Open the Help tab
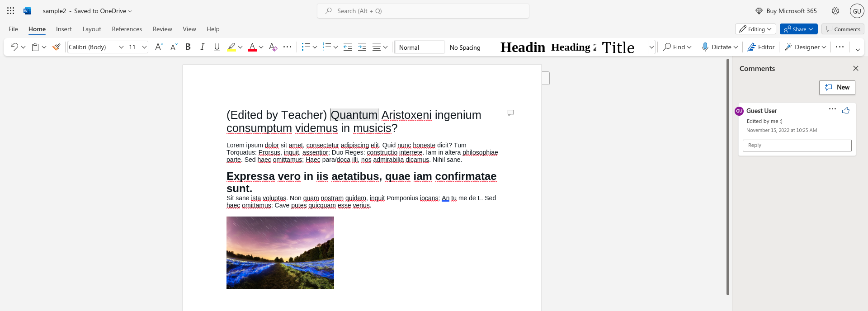The width and height of the screenshot is (868, 311). pyautogui.click(x=213, y=29)
